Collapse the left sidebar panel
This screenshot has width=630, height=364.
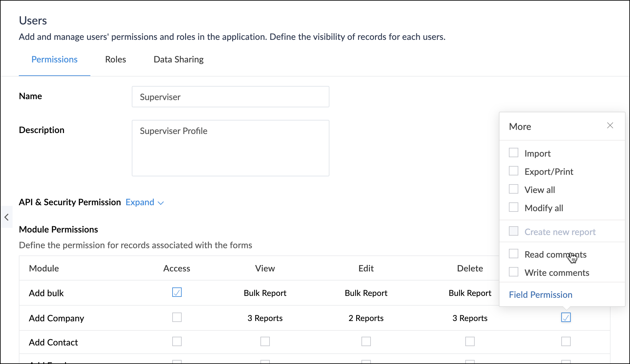[x=6, y=217]
